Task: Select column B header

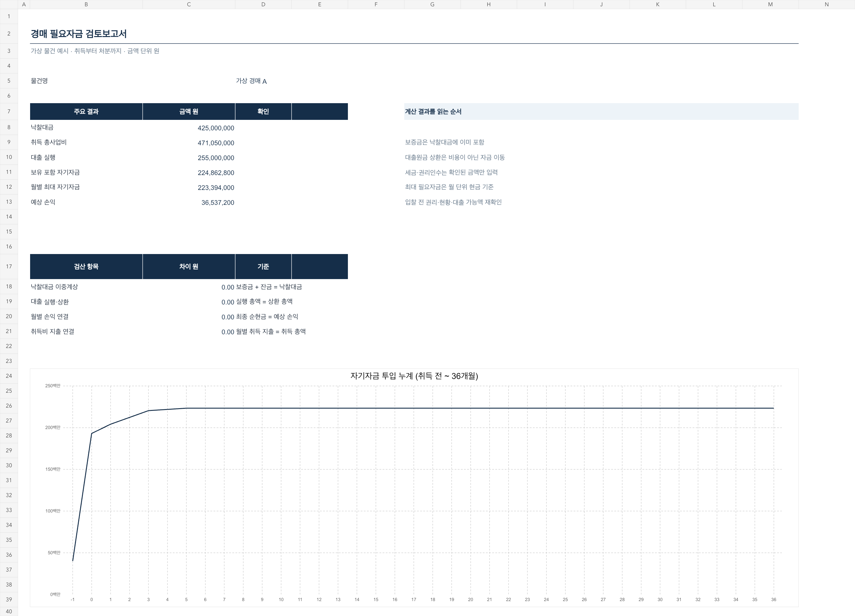Action: coord(86,4)
